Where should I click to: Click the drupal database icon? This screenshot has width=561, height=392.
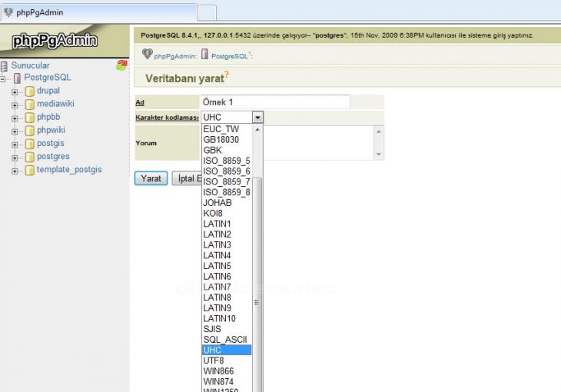pos(30,91)
